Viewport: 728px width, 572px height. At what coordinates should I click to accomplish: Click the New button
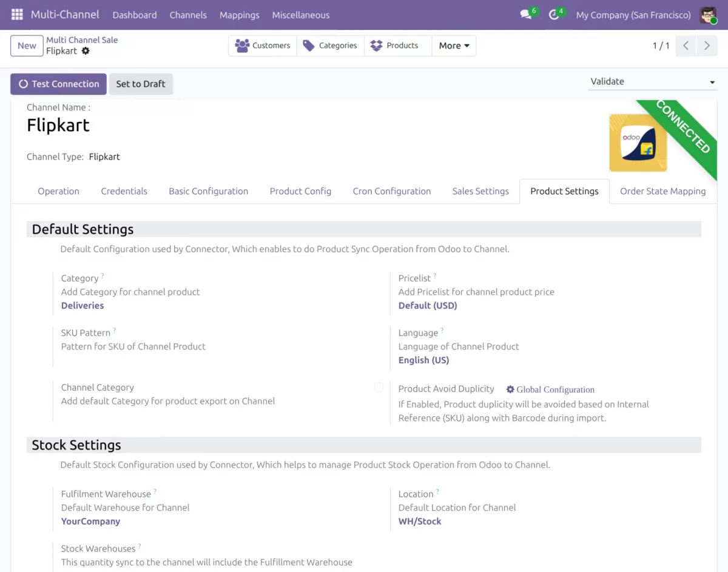click(x=27, y=45)
